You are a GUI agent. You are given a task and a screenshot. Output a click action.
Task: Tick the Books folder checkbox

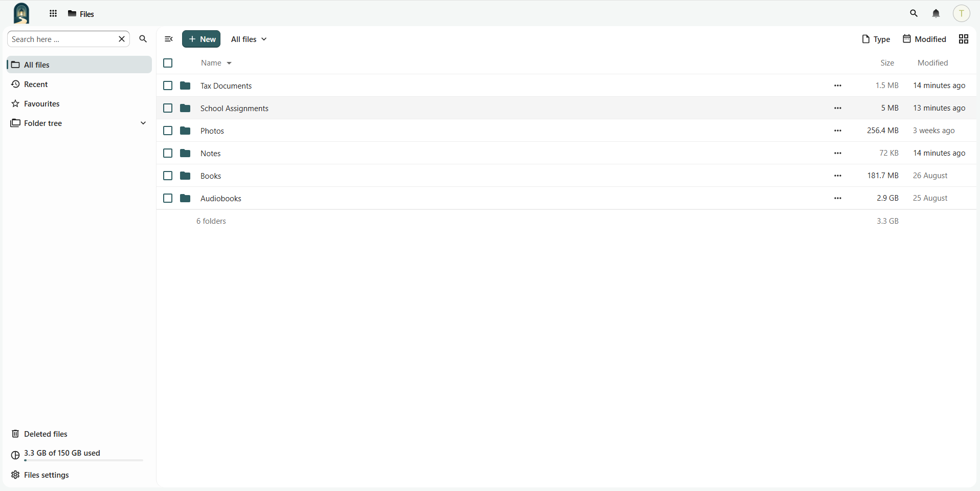[x=168, y=176]
